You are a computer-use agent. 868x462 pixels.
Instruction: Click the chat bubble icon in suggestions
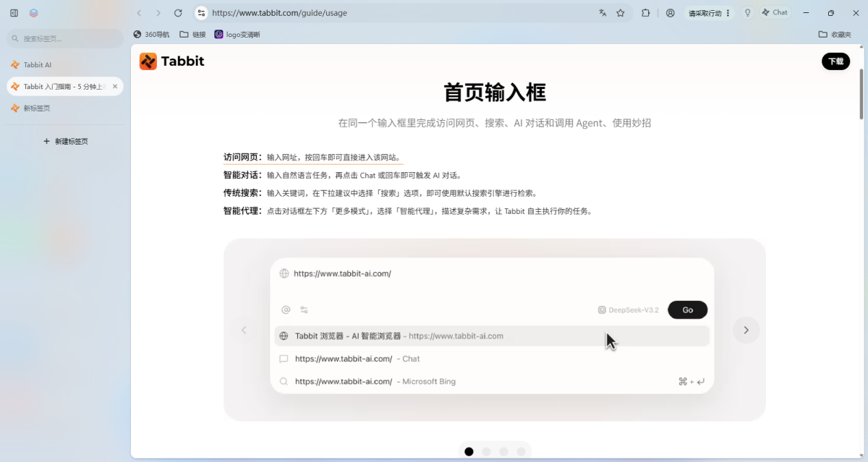coord(284,359)
